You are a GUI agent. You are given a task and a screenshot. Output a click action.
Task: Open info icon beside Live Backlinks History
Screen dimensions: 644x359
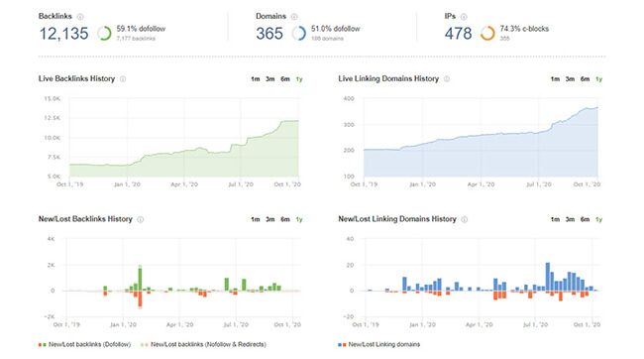click(123, 79)
